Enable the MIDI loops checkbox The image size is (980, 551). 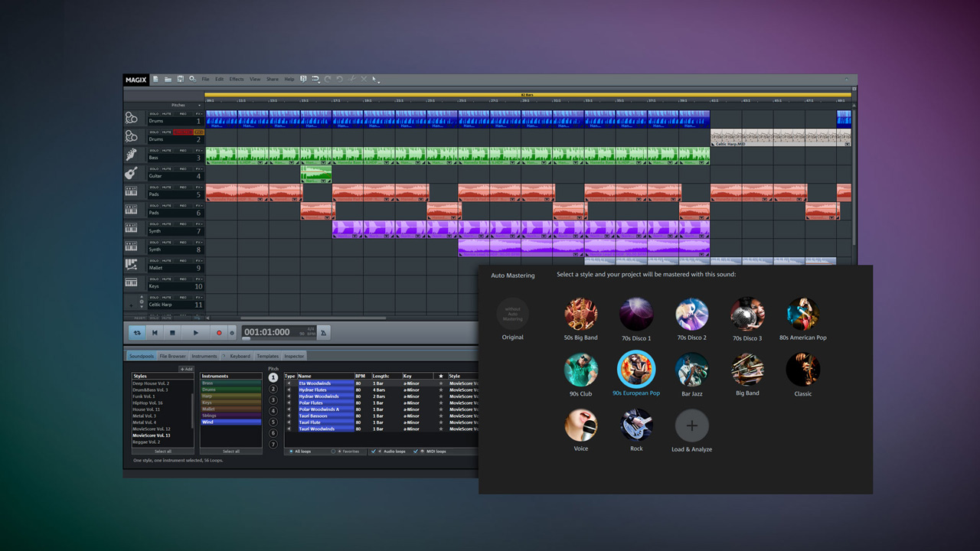416,451
